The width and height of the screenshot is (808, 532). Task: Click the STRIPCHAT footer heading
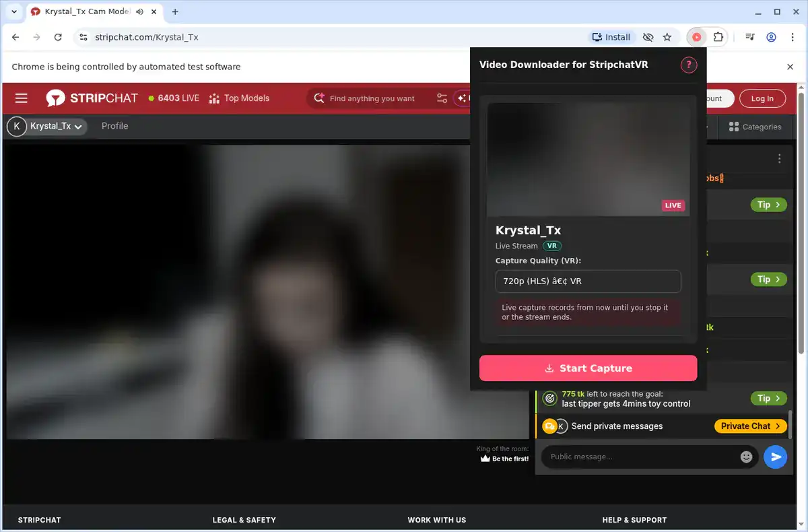[x=39, y=520]
